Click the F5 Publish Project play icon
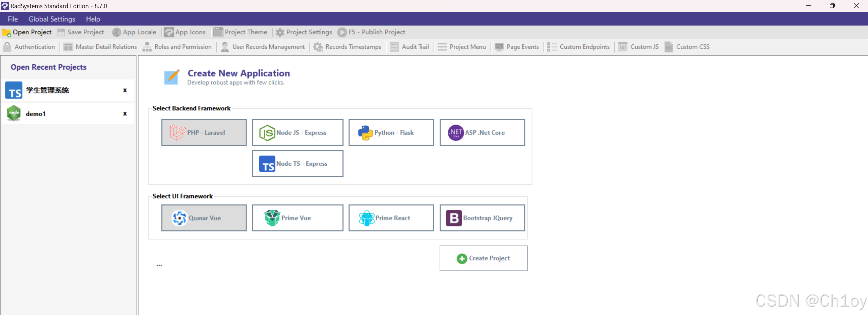 [342, 32]
